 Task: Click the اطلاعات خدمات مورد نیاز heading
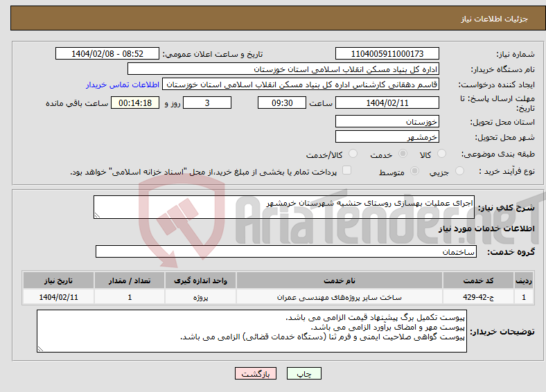(486, 229)
